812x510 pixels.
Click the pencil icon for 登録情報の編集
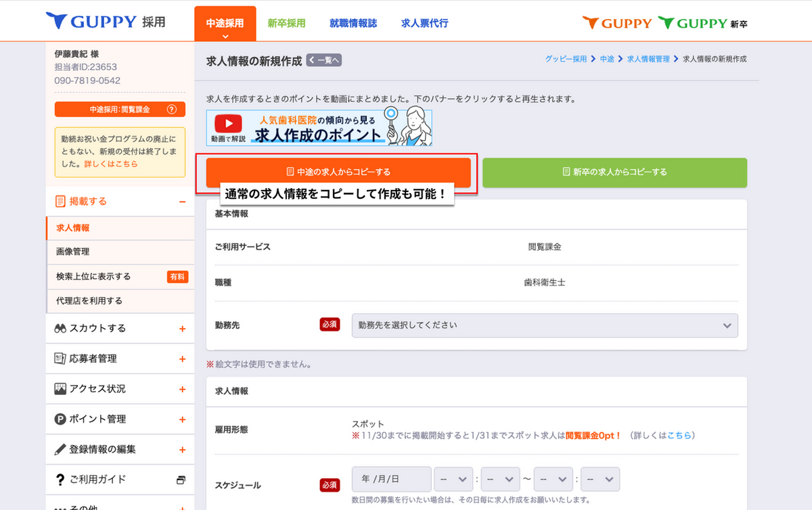[x=60, y=449]
